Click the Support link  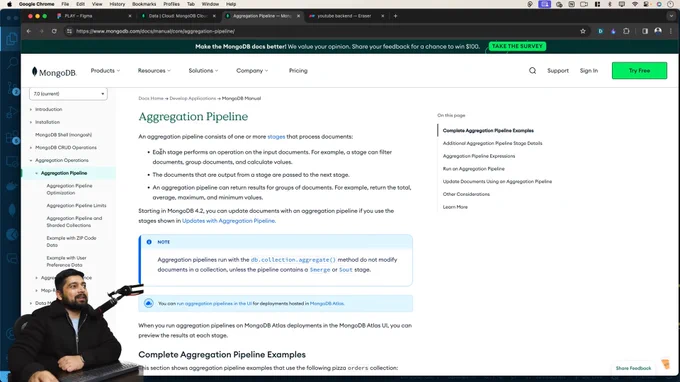[558, 71]
